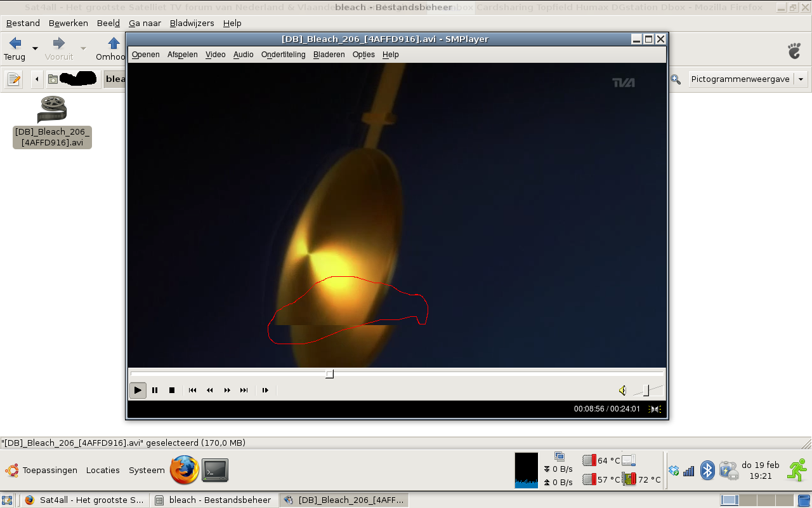The width and height of the screenshot is (812, 508).
Task: Click the zoom magnifier icon in file manager
Action: pyautogui.click(x=676, y=79)
